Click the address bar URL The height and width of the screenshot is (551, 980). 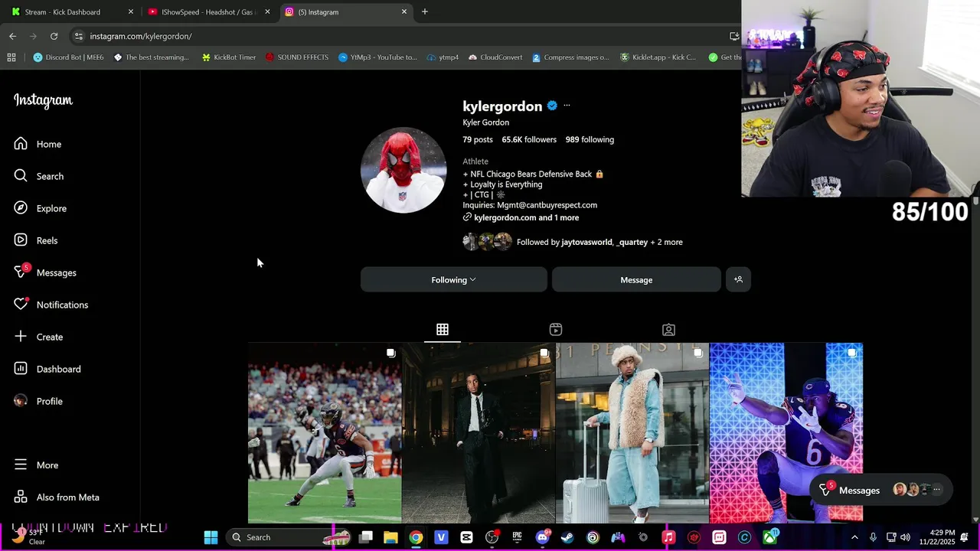point(141,36)
